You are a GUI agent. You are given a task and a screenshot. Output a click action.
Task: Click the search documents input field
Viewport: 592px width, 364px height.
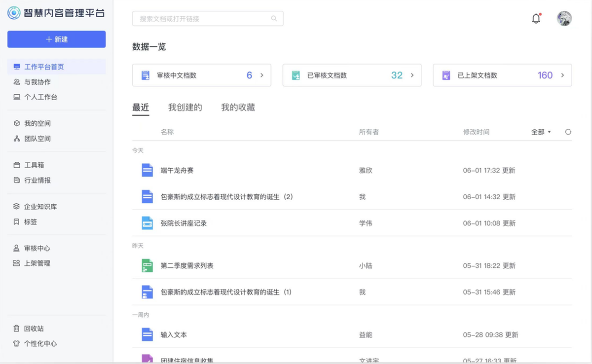click(x=202, y=19)
